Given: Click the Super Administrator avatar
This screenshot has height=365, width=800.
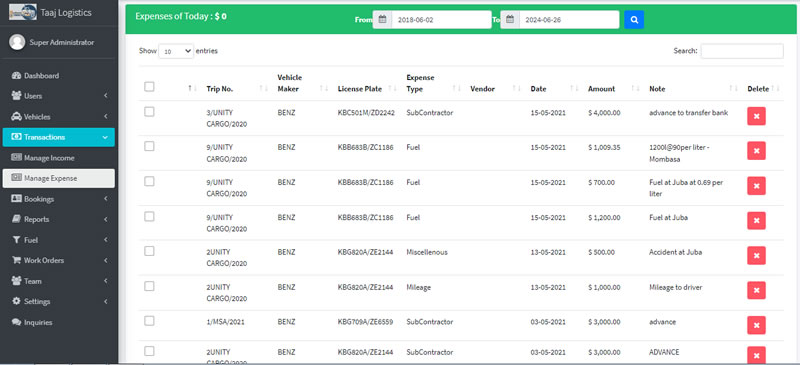Looking at the screenshot, I should tap(17, 42).
